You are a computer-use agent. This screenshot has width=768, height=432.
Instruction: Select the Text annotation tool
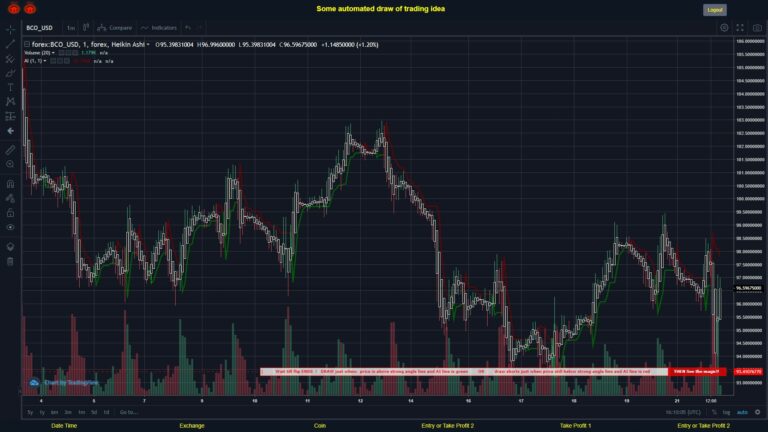point(10,88)
